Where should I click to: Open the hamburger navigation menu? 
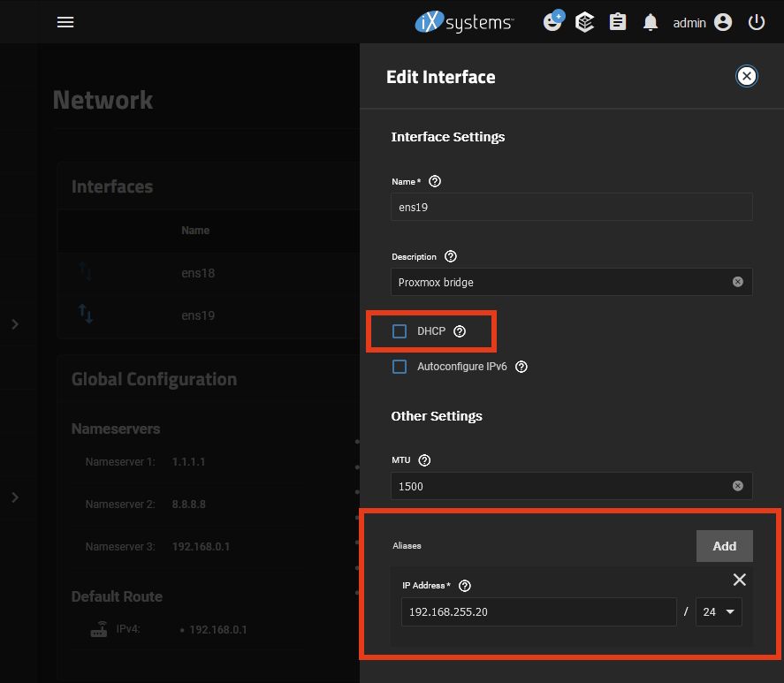click(65, 22)
